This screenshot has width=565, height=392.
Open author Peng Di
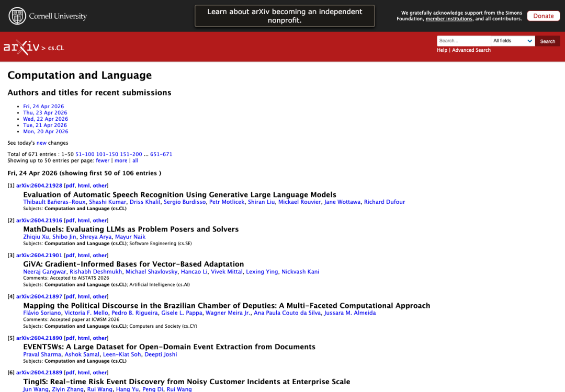pyautogui.click(x=153, y=389)
